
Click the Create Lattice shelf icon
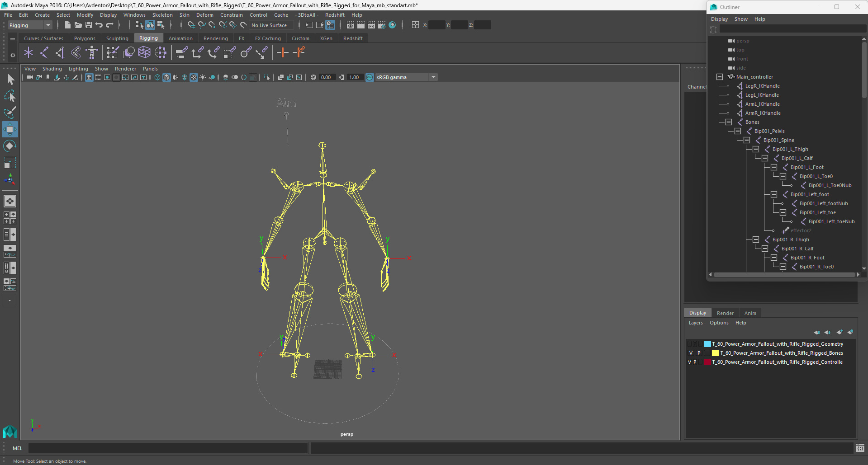point(144,53)
